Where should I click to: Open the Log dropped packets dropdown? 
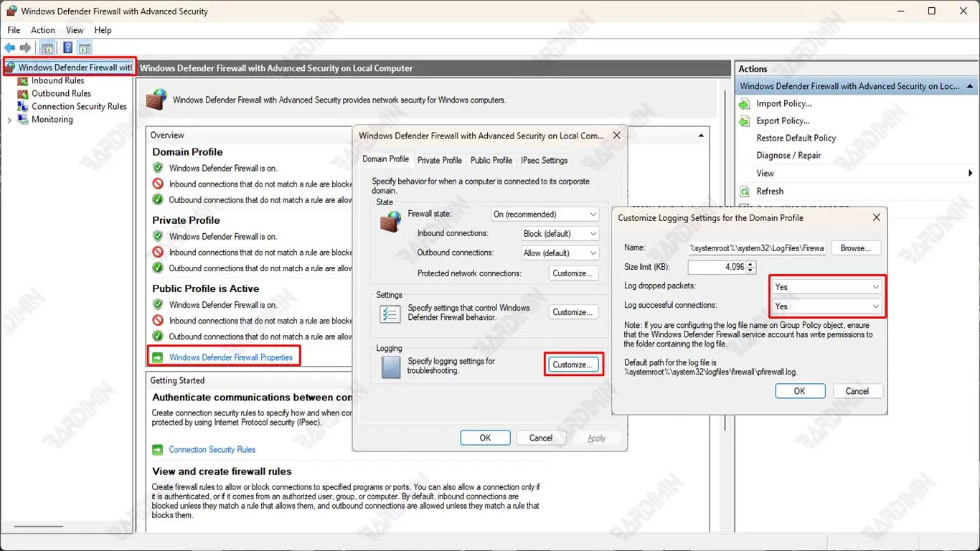click(826, 286)
